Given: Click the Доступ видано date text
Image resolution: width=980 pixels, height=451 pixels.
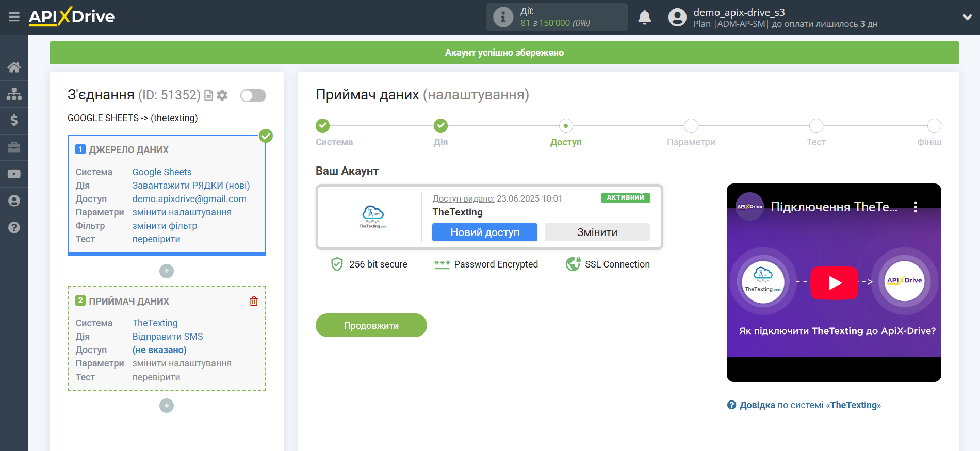Looking at the screenshot, I should pos(497,198).
